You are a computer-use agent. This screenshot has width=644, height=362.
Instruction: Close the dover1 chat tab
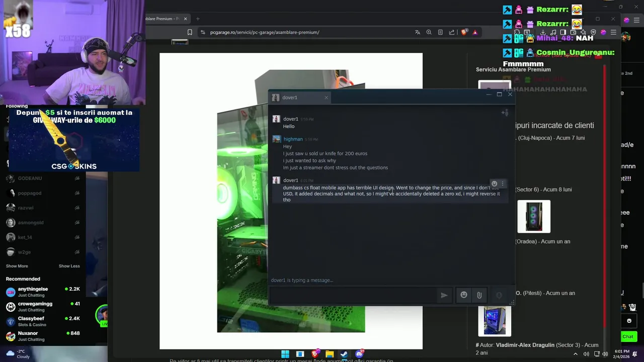pyautogui.click(x=326, y=98)
